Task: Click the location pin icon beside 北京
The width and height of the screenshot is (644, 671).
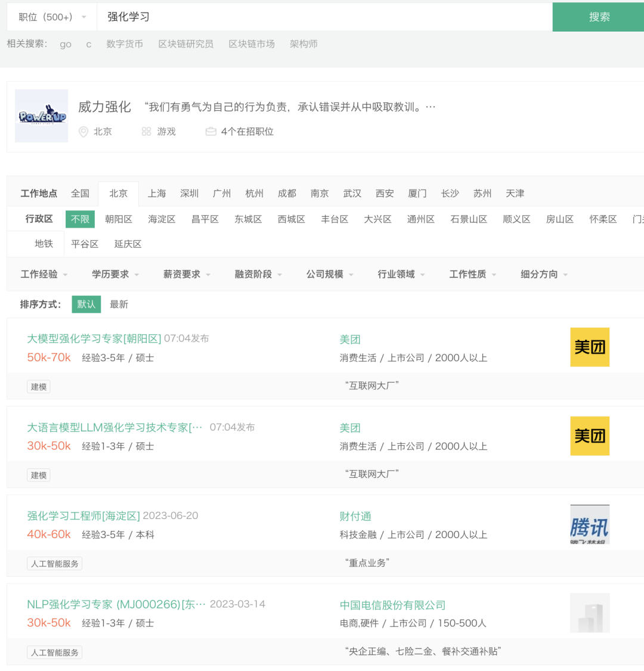Action: click(x=83, y=132)
